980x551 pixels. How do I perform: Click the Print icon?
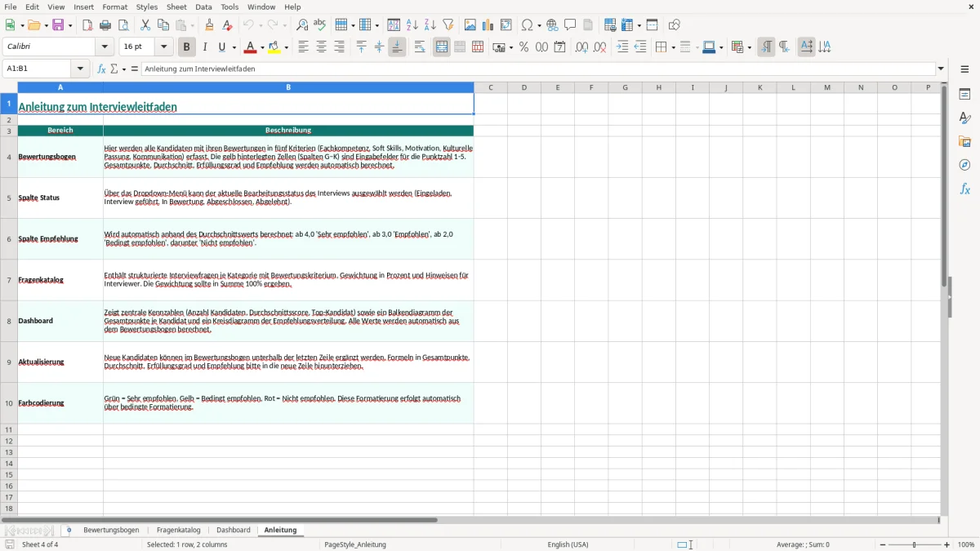[x=105, y=25]
